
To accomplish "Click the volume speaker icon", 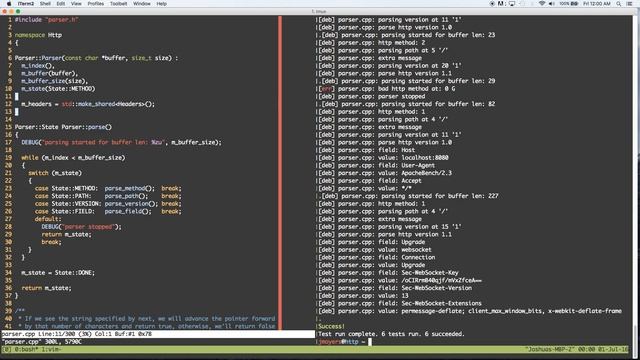I will click(x=551, y=4).
